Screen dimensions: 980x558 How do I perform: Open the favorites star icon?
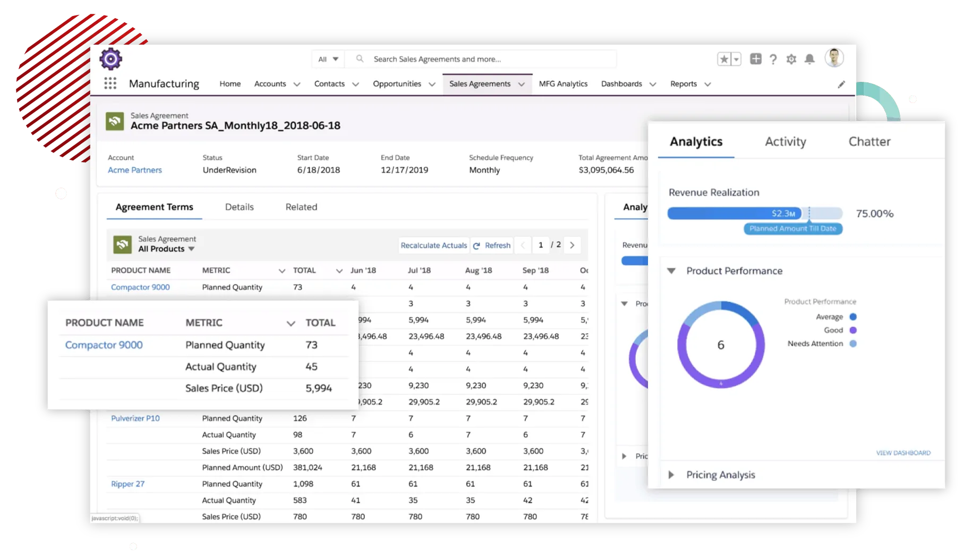724,59
